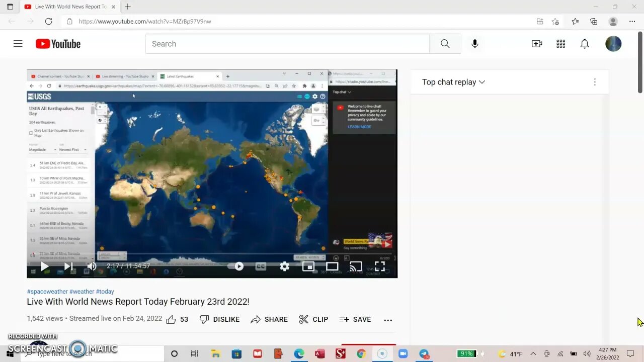Click the DISLIKE button
644x362 pixels.
pos(219,319)
